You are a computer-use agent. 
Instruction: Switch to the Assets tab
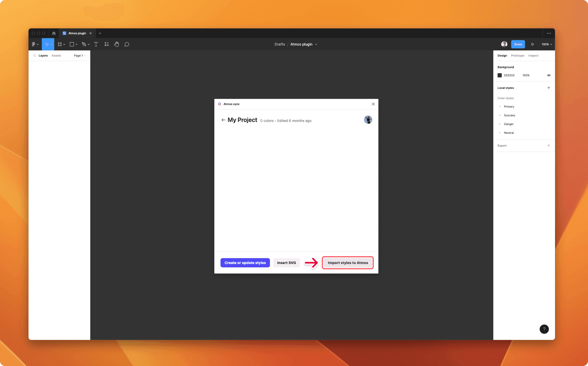click(56, 56)
